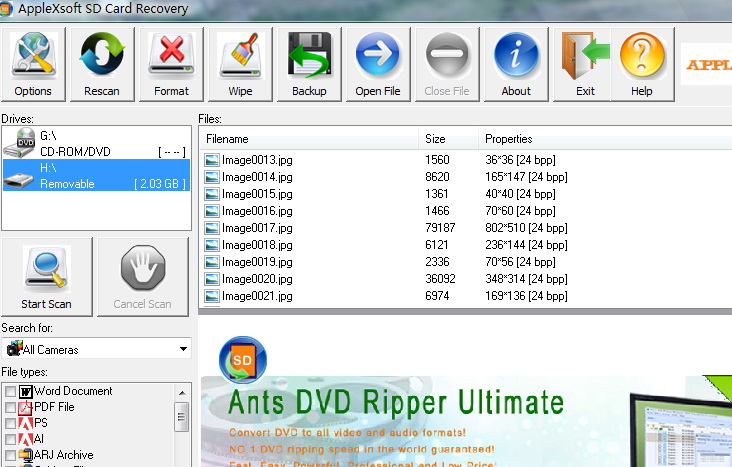This screenshot has width=732, height=467.
Task: Open the Options toolbar button
Action: coord(33,64)
